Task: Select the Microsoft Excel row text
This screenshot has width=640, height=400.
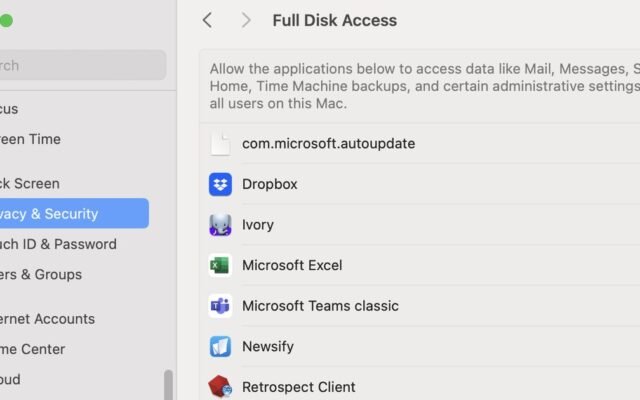Action: [292, 265]
